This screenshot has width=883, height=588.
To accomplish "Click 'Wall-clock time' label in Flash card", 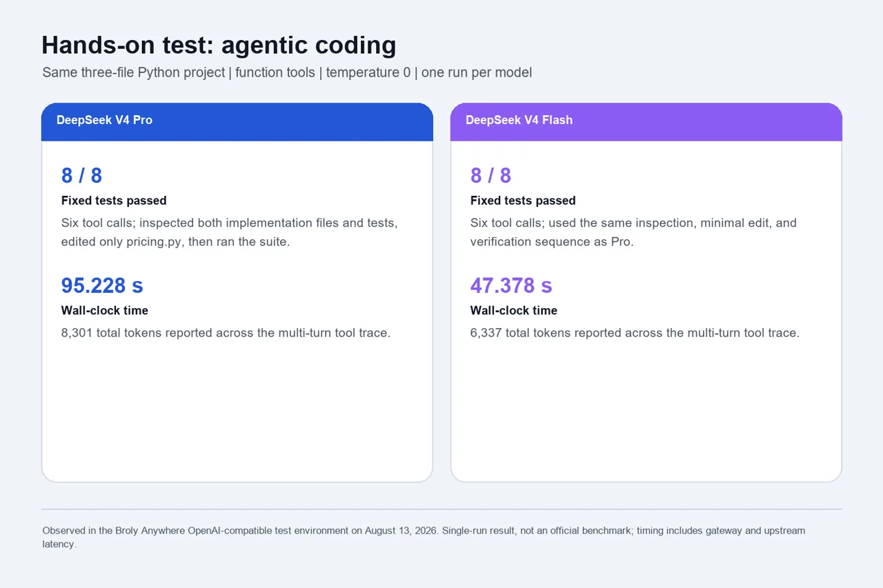I will [514, 310].
